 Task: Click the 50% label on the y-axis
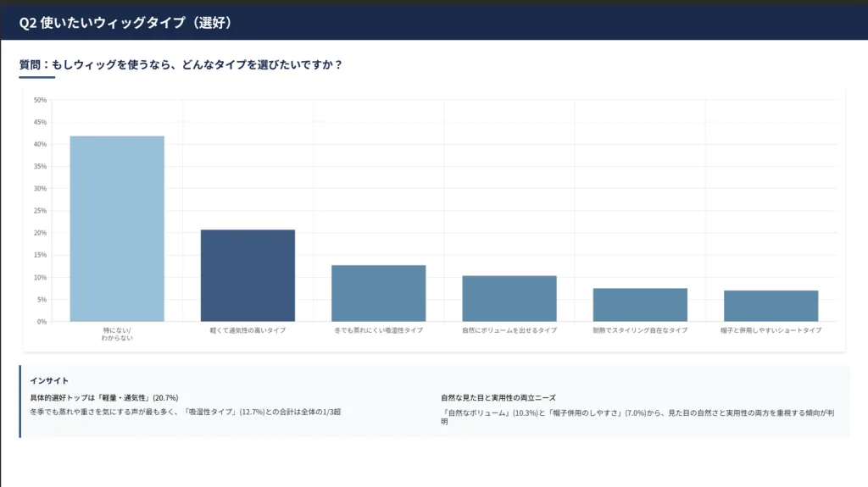tap(40, 100)
